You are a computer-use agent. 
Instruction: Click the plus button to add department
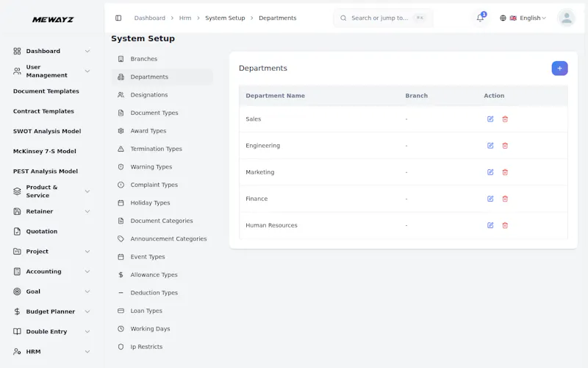click(559, 68)
